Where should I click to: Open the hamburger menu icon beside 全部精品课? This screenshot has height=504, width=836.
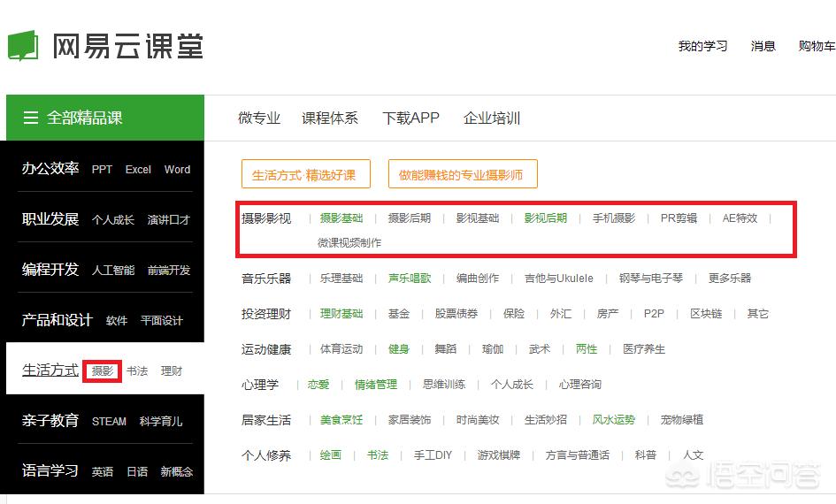point(31,118)
